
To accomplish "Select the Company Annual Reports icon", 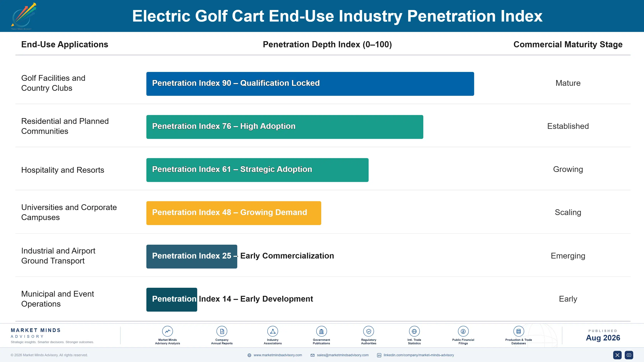I will coord(222,331).
